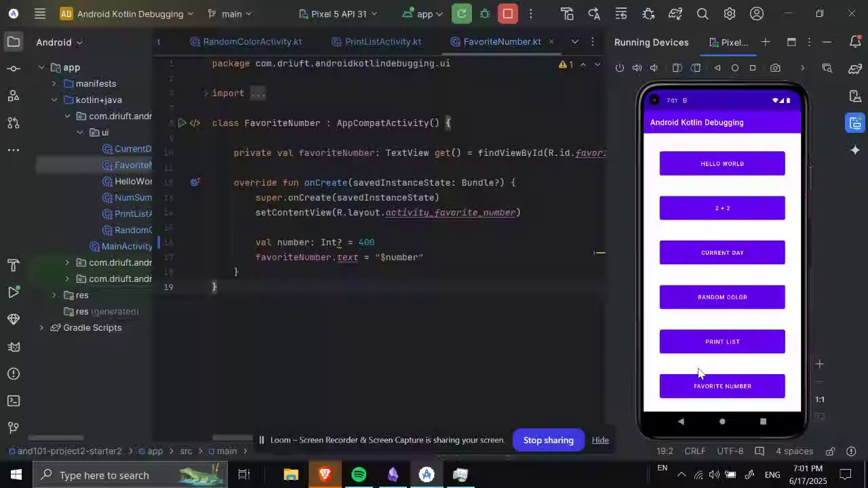Open the Pixel 5 API 31 device selector
Image resolution: width=868 pixels, height=488 pixels.
click(338, 14)
